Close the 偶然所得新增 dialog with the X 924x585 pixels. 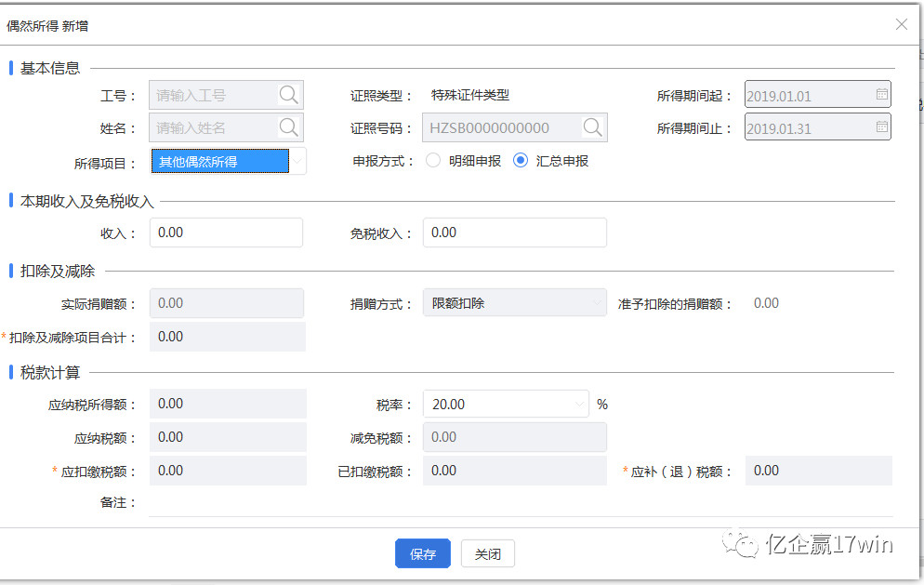pyautogui.click(x=901, y=24)
